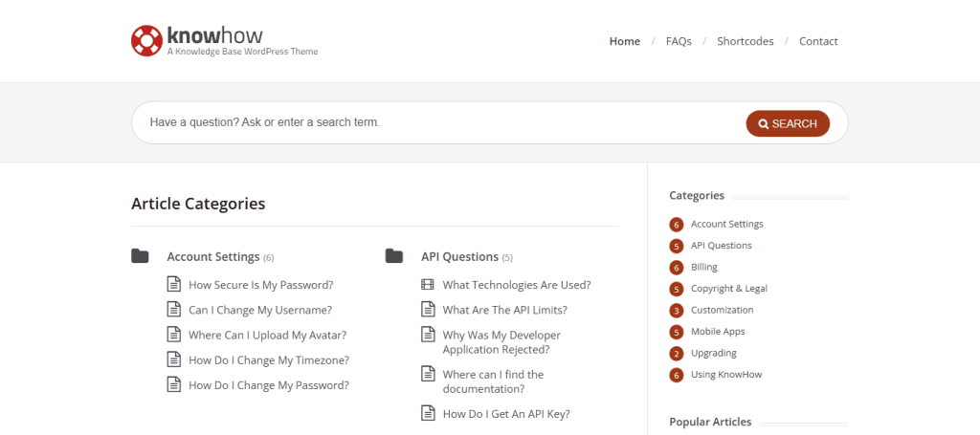Click document icon beside Developer Application Rejected article
This screenshot has height=435, width=980.
(428, 334)
